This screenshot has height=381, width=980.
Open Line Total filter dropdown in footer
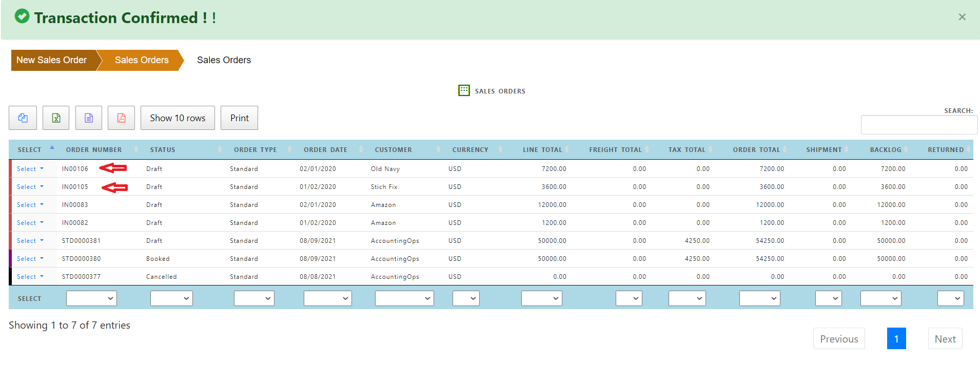click(x=542, y=298)
